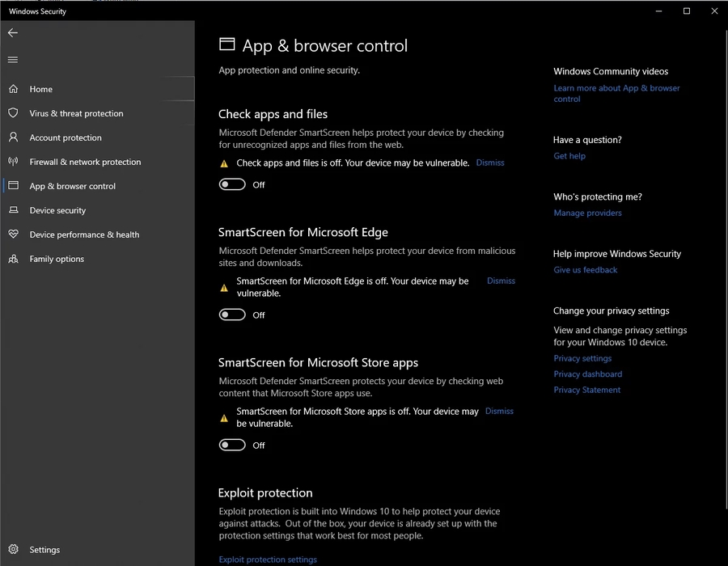
Task: Click the Virus & threat protection shield icon
Action: pos(13,113)
